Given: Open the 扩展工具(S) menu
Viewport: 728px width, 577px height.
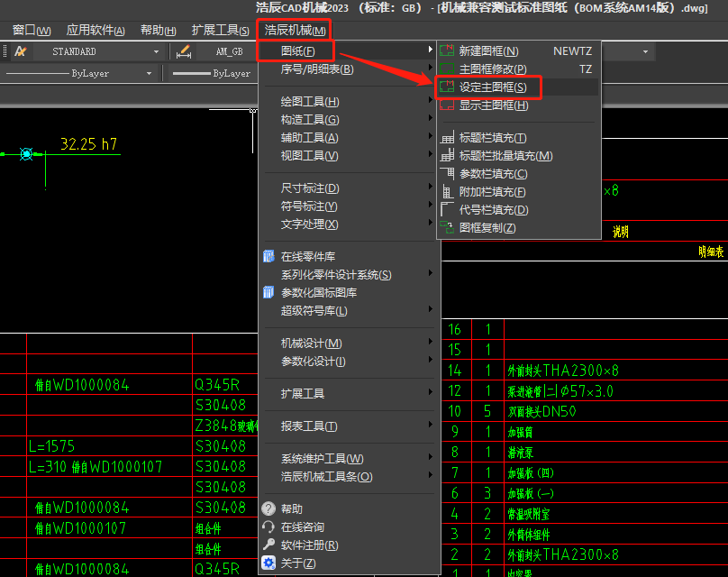Looking at the screenshot, I should click(221, 30).
